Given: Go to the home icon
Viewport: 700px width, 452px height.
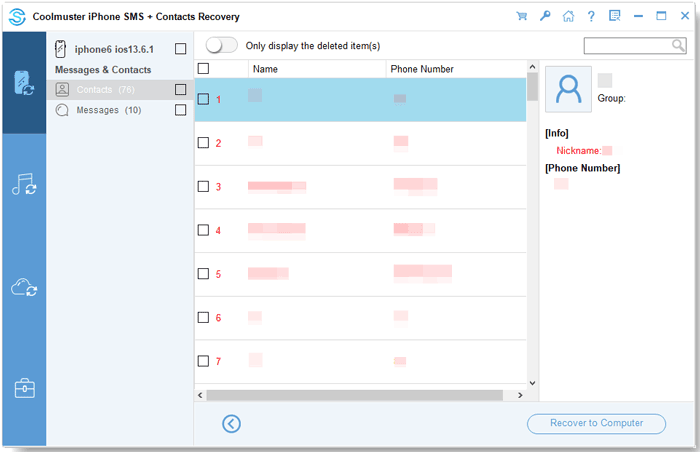Looking at the screenshot, I should (568, 17).
